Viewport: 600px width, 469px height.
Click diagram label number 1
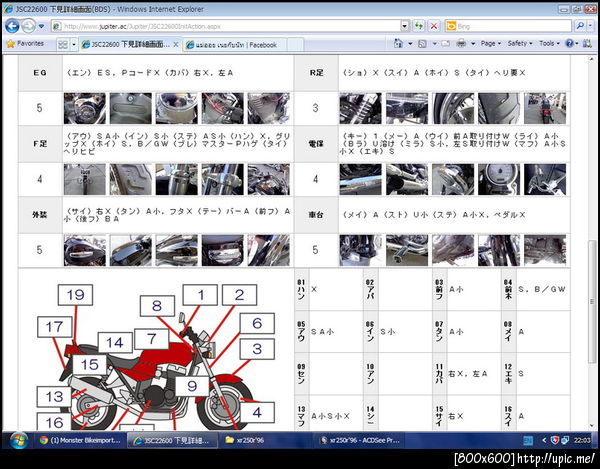click(x=200, y=295)
